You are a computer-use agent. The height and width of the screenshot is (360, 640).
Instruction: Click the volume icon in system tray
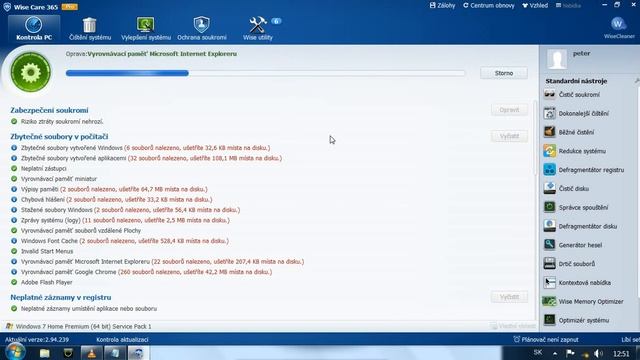[x=598, y=353]
